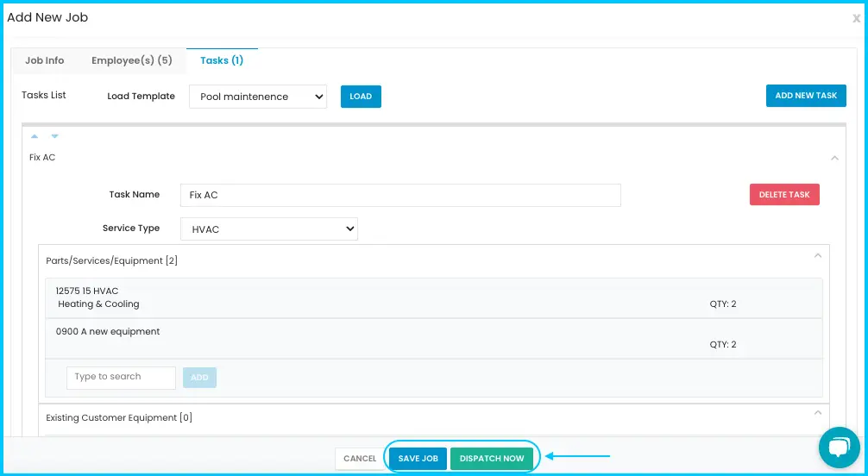868x476 pixels.
Task: Move Fix AC task up arrow
Action: (x=35, y=136)
